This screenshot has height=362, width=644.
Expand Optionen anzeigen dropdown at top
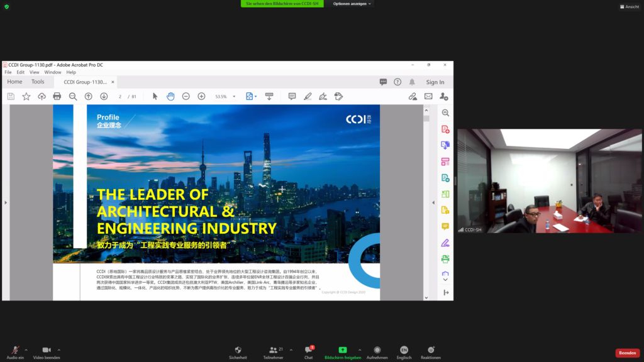pyautogui.click(x=352, y=4)
